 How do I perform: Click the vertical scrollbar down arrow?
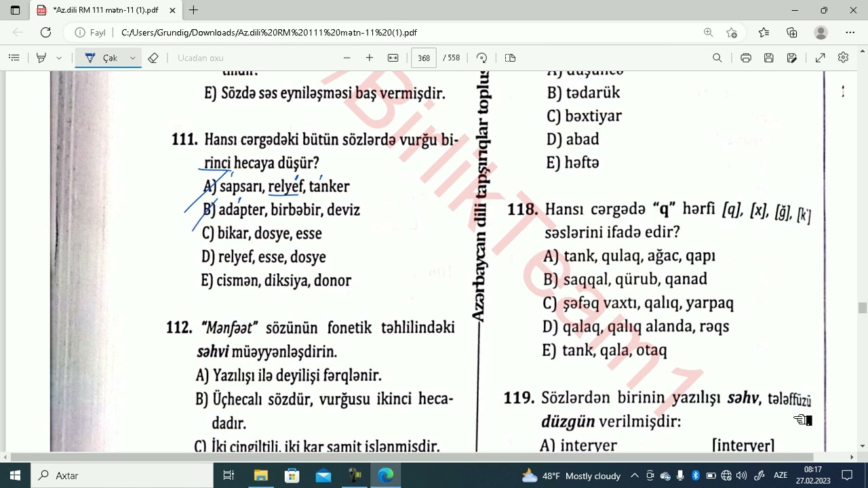(x=863, y=447)
